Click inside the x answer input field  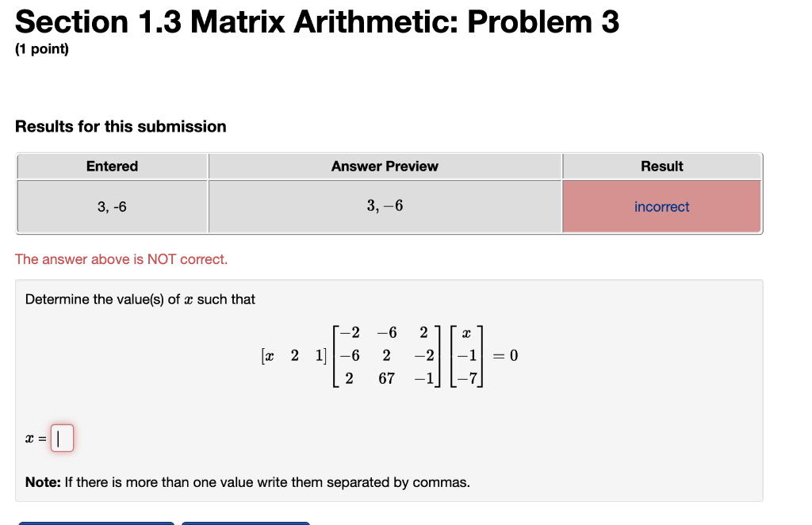pyautogui.click(x=62, y=437)
